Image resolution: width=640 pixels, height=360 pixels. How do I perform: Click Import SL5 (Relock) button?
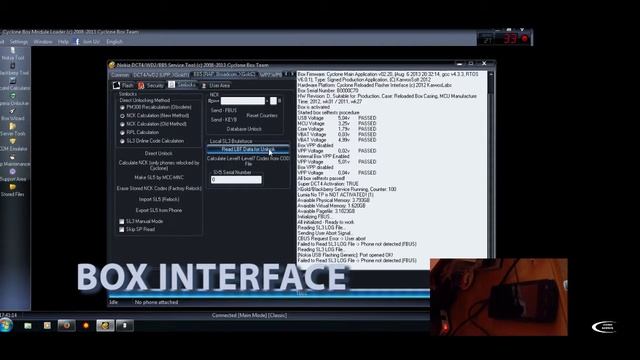159,200
